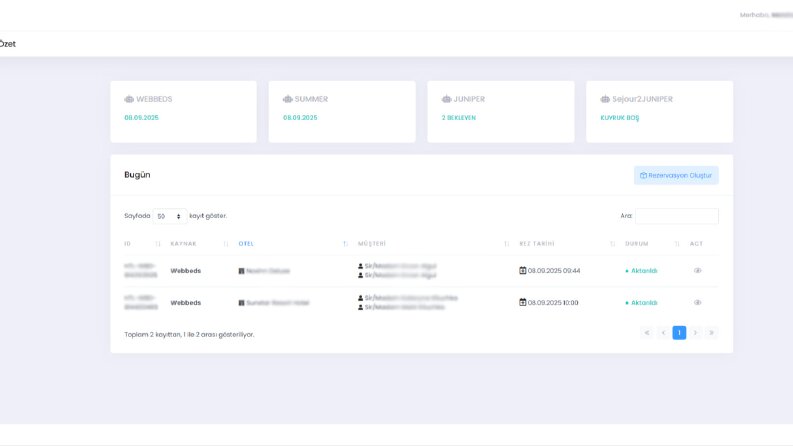Click the WEBBEDS date 08.09.2025
The width and height of the screenshot is (793, 446).
tap(142, 118)
